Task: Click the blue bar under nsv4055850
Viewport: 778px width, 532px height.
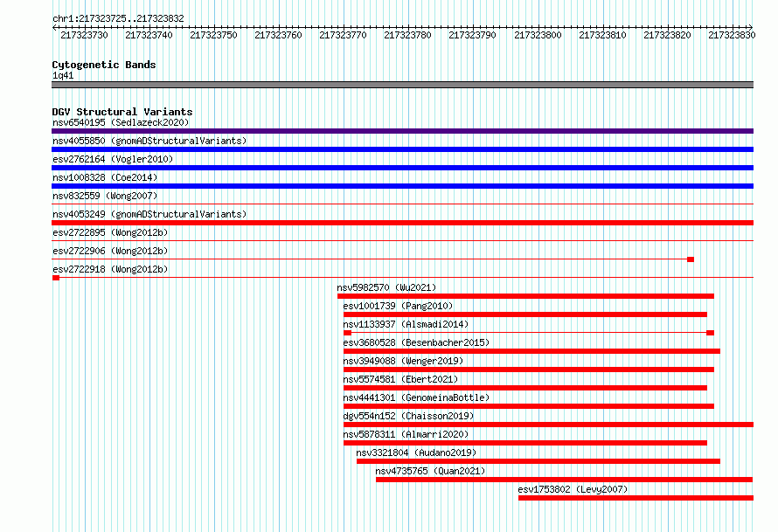Action: pos(402,149)
